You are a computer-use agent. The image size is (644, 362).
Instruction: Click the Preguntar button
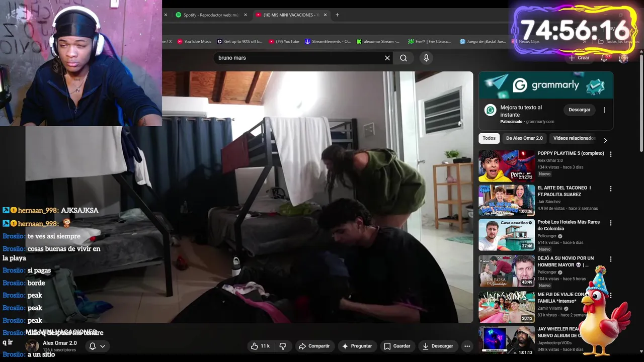(x=357, y=346)
